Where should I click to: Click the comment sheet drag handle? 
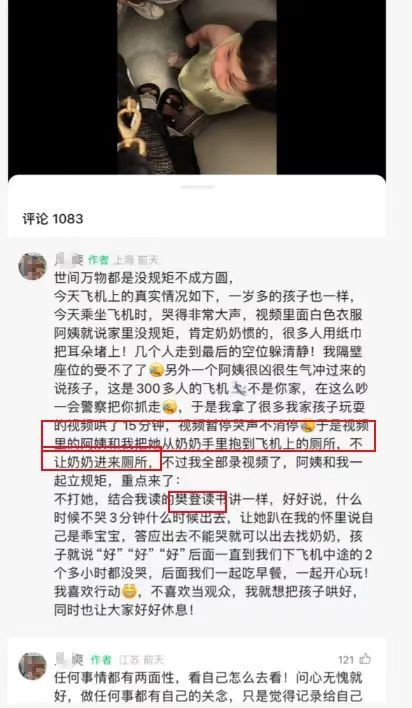[197, 186]
